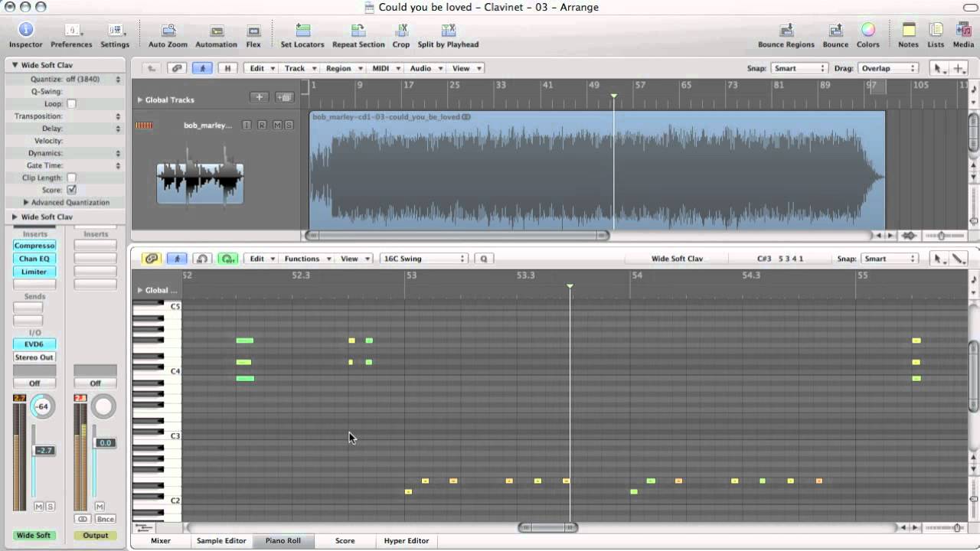The image size is (980, 551).
Task: Click the Automation toolbar icon
Action: click(217, 31)
